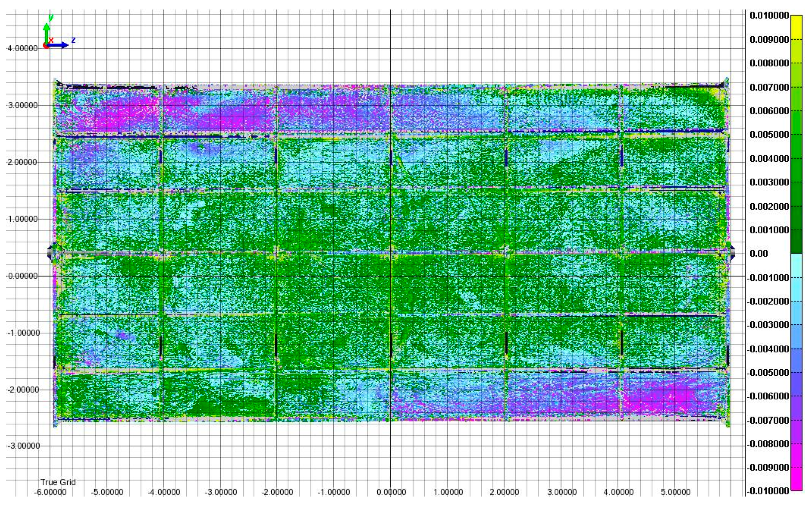Screen dimensions: 812x507
Task: Select the 0.010000 maximum scale label
Action: click(x=769, y=16)
